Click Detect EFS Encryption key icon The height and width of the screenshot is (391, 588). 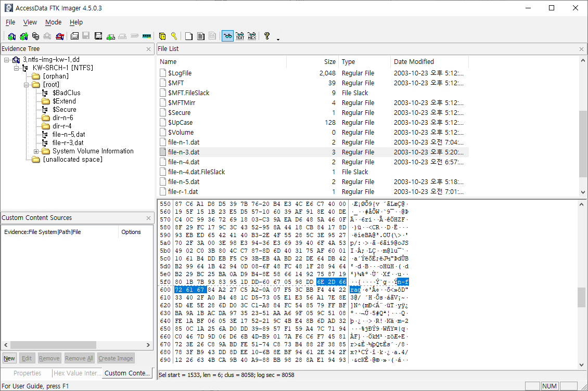tap(174, 36)
